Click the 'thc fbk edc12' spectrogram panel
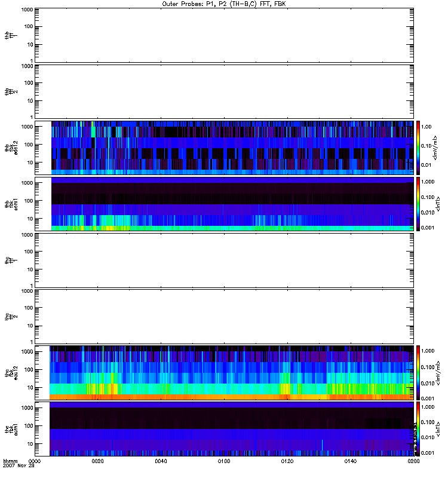 pyautogui.click(x=224, y=373)
